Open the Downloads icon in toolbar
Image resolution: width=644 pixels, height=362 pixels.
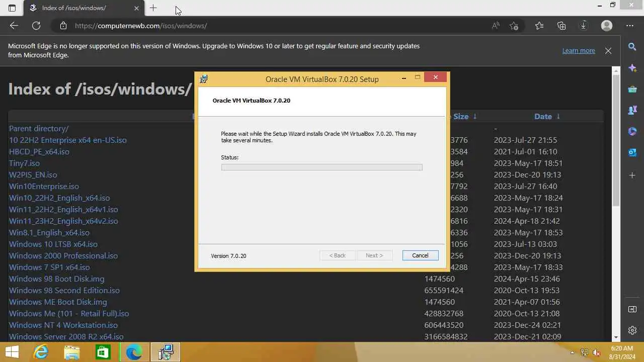[584, 26]
